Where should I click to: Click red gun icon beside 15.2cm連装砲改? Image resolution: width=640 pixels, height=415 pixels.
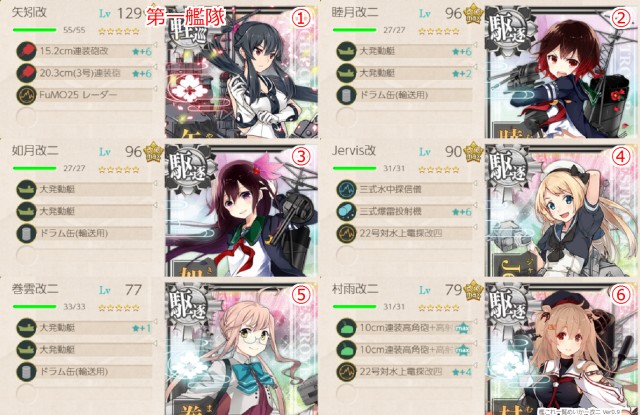tap(27, 51)
